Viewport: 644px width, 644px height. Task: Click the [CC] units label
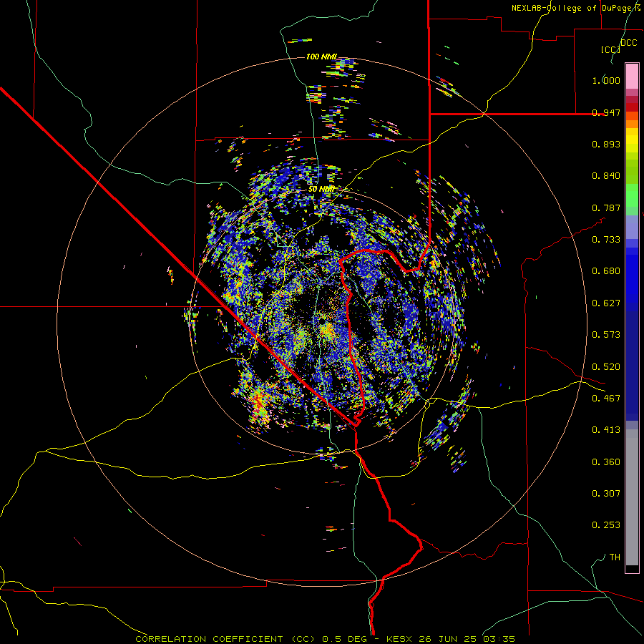[610, 49]
